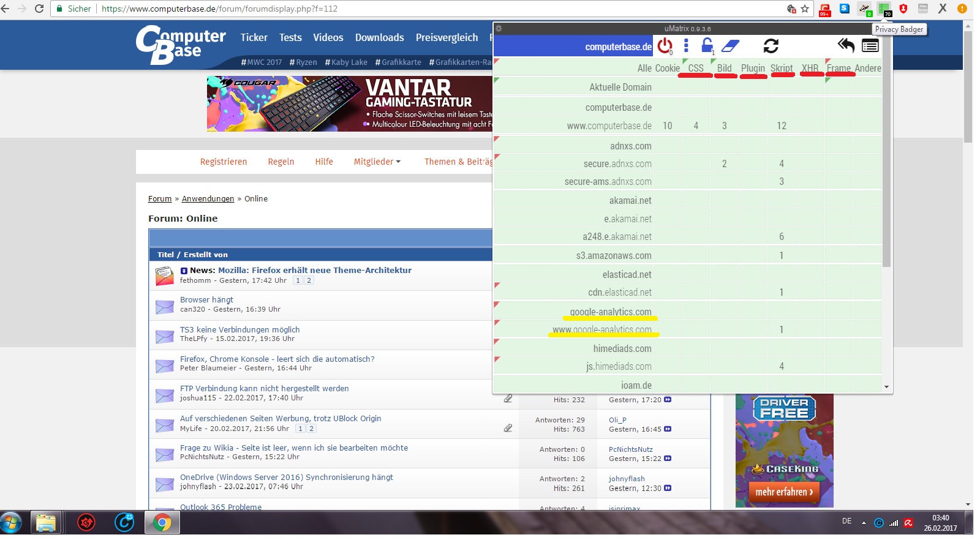
Task: Click the blocked-cookies icon in the address bar
Action: tap(791, 9)
